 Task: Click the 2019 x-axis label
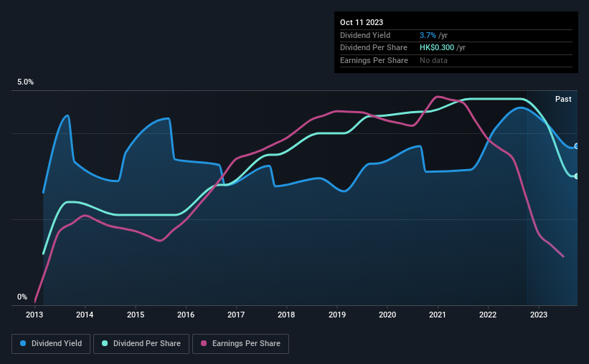pyautogui.click(x=337, y=315)
